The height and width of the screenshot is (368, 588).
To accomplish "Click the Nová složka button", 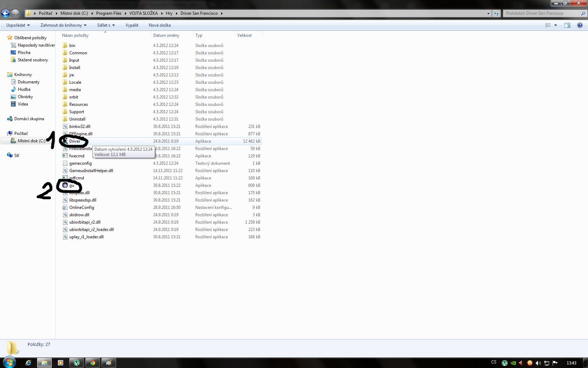I will [x=160, y=25].
